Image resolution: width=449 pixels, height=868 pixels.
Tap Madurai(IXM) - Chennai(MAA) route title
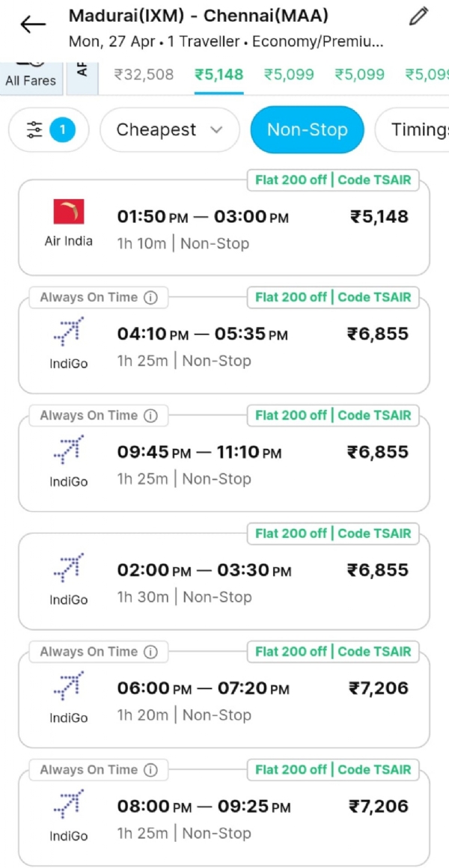pyautogui.click(x=198, y=16)
